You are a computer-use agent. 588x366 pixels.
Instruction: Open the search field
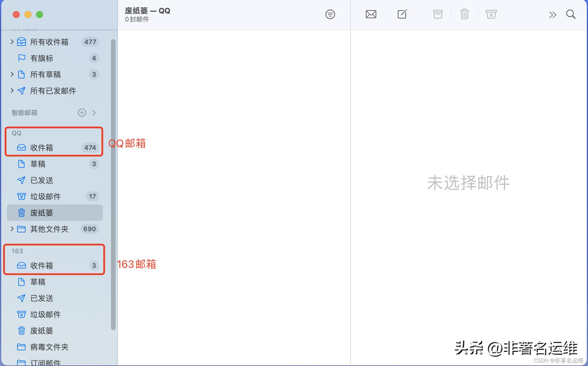pos(570,14)
